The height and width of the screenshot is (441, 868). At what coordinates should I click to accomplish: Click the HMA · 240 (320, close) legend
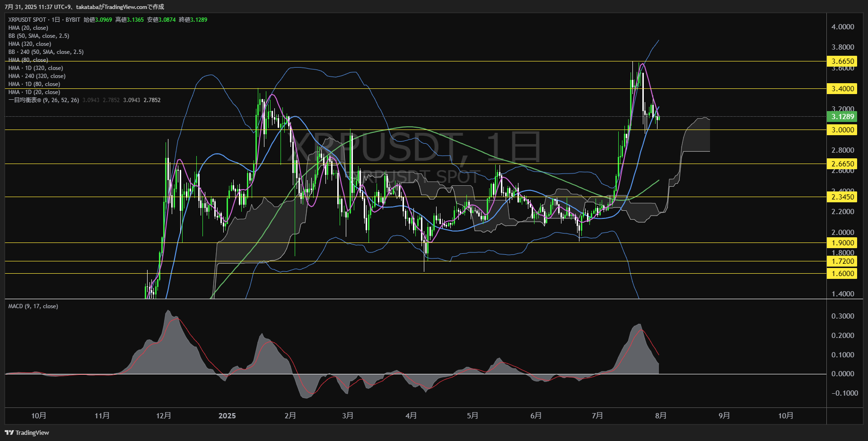37,76
